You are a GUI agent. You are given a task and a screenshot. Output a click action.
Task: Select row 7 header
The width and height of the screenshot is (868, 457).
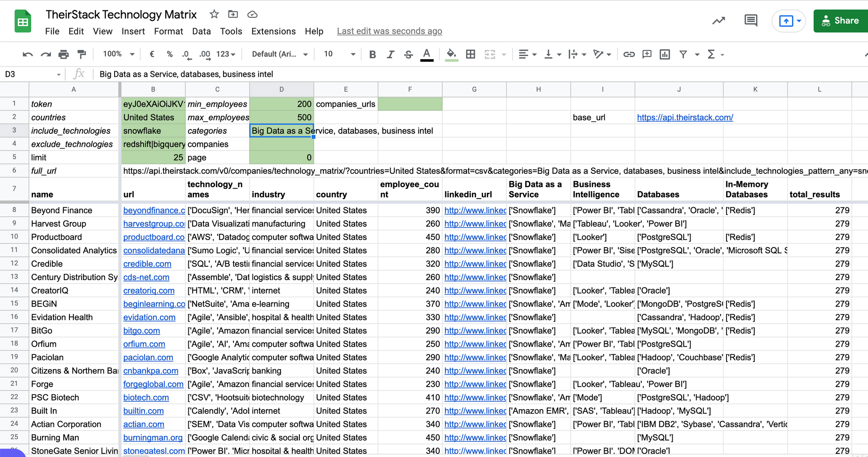14,189
